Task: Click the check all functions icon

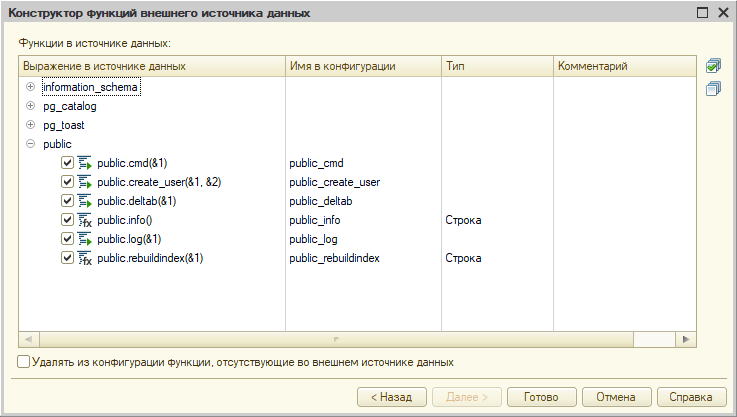Action: [713, 66]
